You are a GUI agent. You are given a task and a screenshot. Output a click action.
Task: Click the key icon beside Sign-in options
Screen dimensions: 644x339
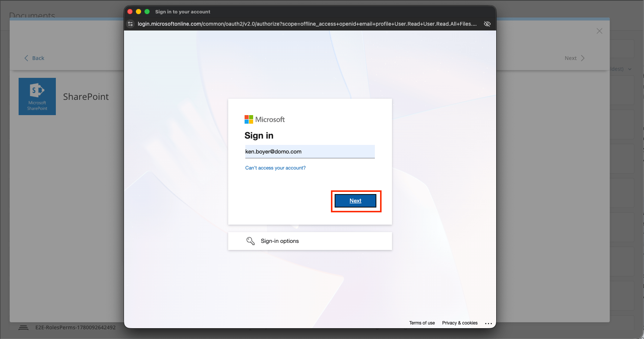pyautogui.click(x=251, y=241)
